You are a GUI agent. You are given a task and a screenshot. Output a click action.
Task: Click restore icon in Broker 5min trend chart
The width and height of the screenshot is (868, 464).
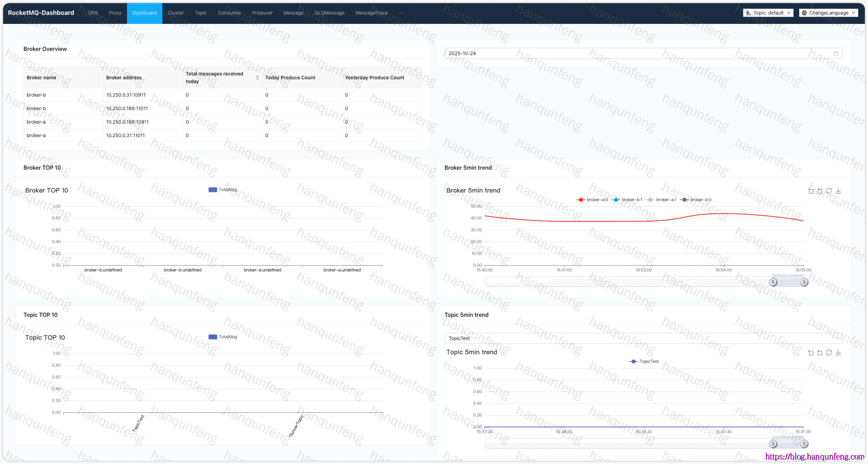point(829,191)
